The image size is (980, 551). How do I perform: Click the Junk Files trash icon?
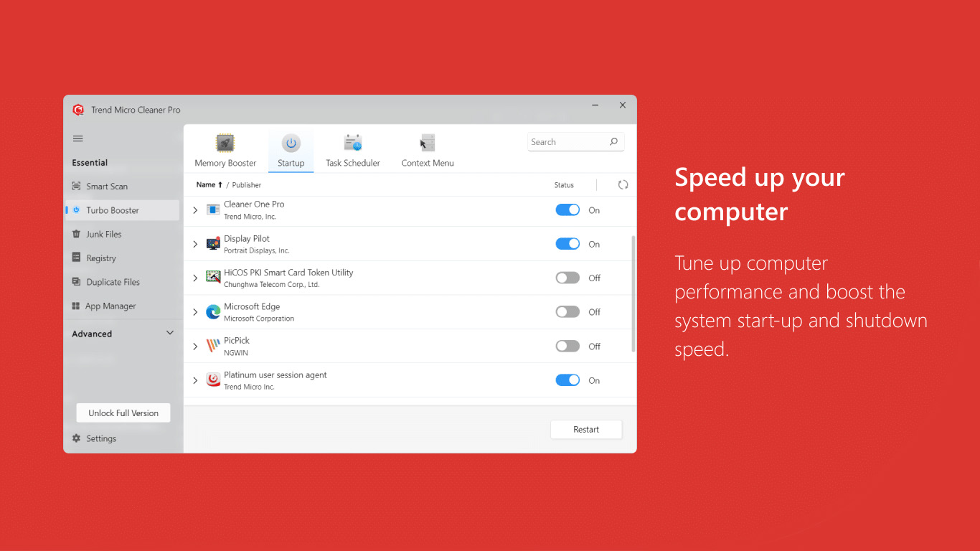click(76, 234)
